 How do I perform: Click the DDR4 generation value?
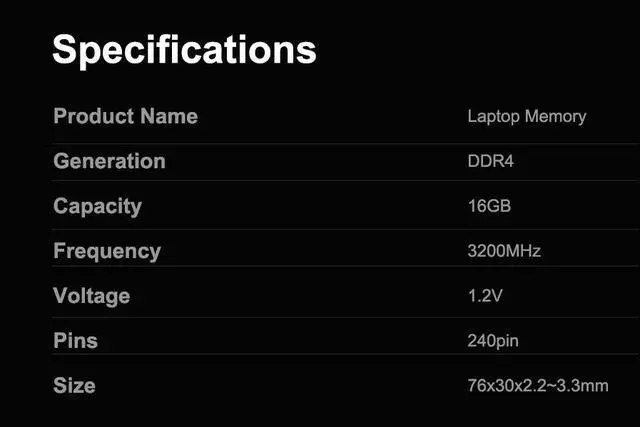click(490, 161)
